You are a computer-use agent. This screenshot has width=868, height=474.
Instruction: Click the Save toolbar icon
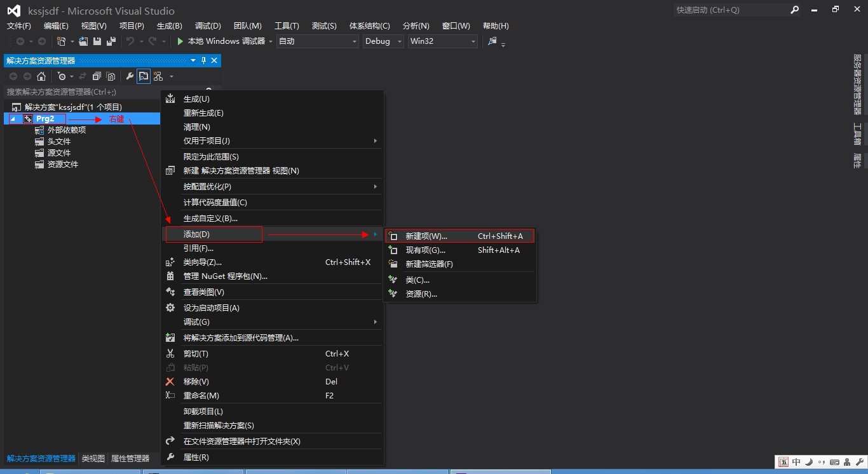(97, 41)
